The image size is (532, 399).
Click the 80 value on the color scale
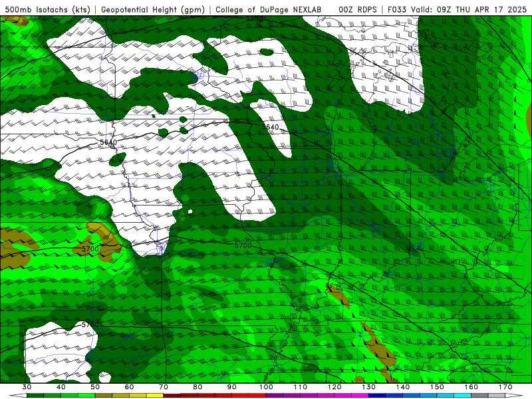[198, 387]
